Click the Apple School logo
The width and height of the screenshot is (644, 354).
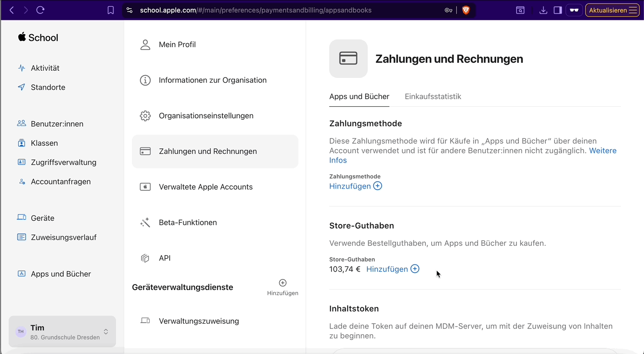(x=38, y=38)
